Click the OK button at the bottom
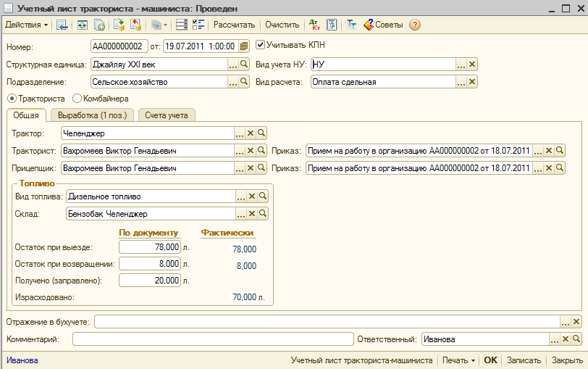This screenshot has height=369, width=588. pos(490,360)
